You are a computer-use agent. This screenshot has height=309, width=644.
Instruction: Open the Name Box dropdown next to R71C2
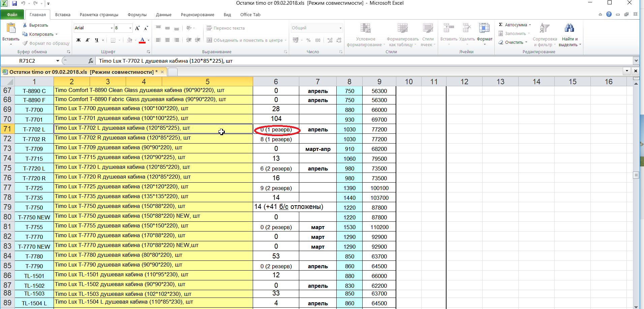point(58,61)
